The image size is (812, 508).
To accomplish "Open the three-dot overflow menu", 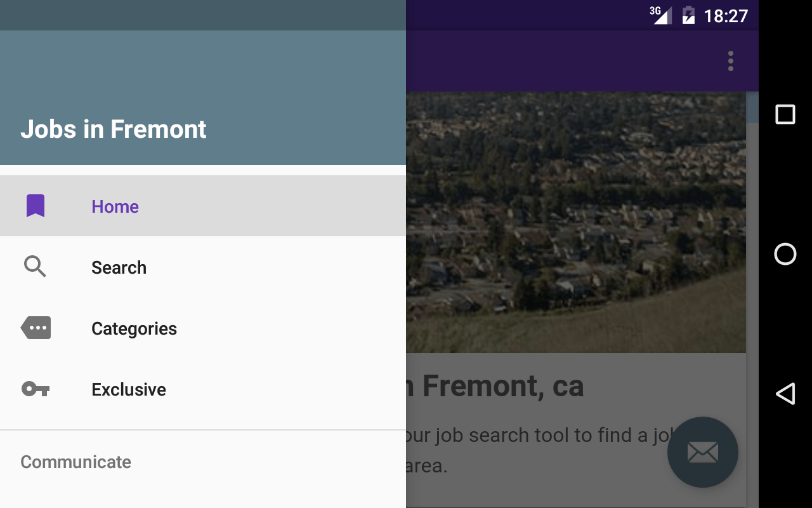I will point(731,61).
